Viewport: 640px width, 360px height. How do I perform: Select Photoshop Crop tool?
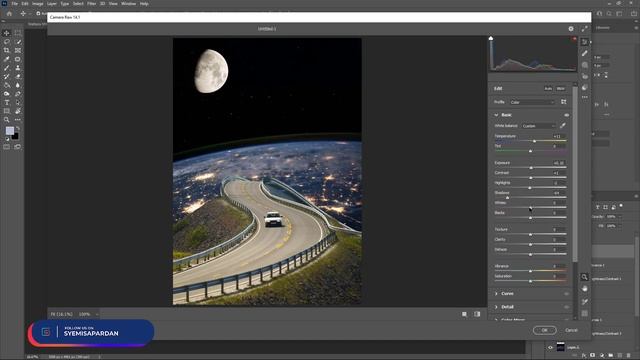coord(7,50)
